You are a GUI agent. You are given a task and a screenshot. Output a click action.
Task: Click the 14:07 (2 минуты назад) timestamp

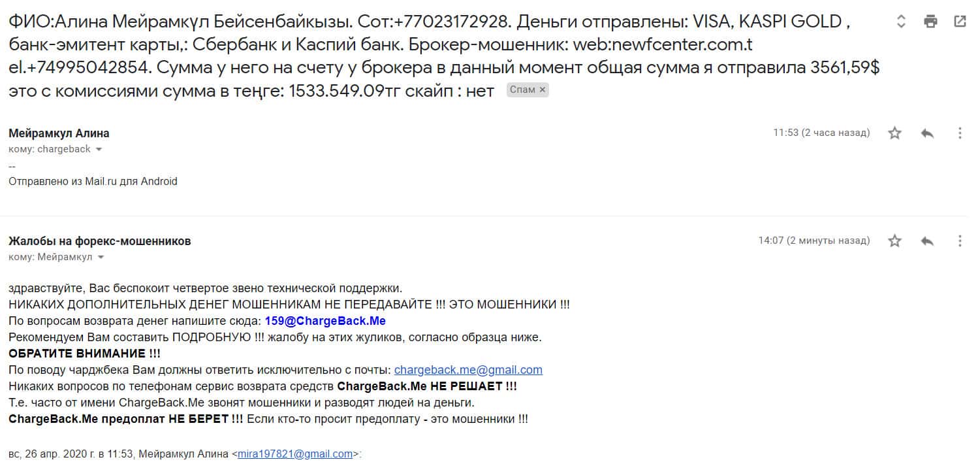(x=814, y=241)
